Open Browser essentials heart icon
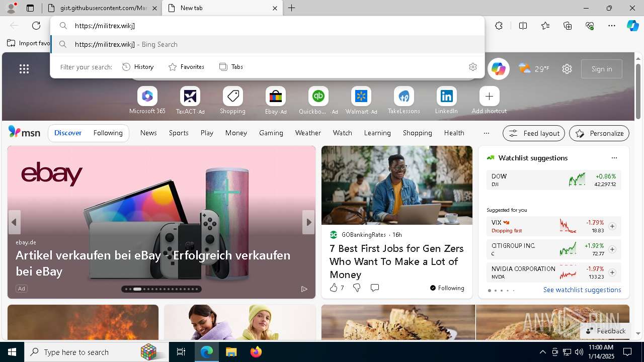 pyautogui.click(x=590, y=26)
